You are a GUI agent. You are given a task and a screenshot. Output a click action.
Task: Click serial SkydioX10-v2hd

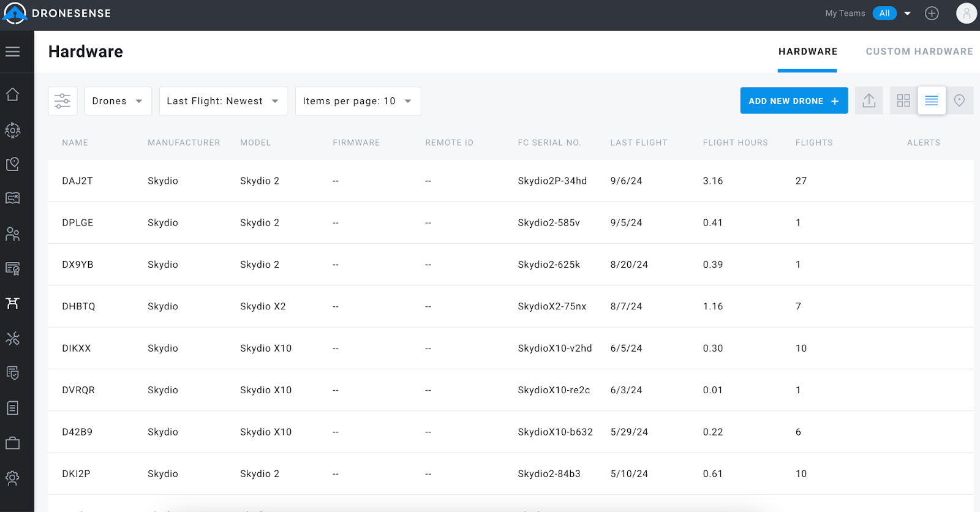(x=555, y=348)
